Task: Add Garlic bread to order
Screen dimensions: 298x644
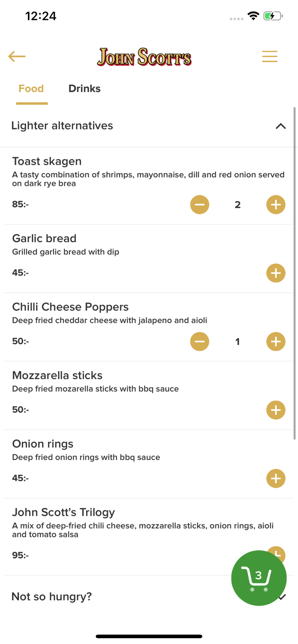Action: [276, 273]
